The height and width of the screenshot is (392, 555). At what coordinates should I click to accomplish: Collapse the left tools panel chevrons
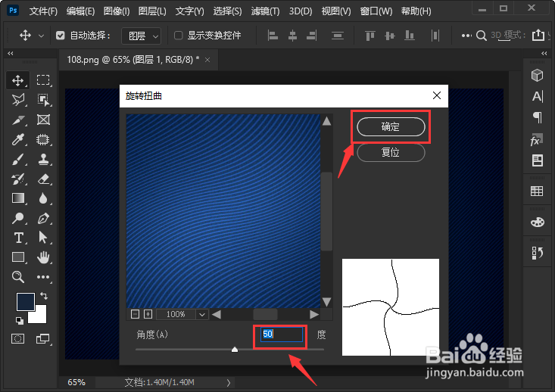(x=11, y=54)
